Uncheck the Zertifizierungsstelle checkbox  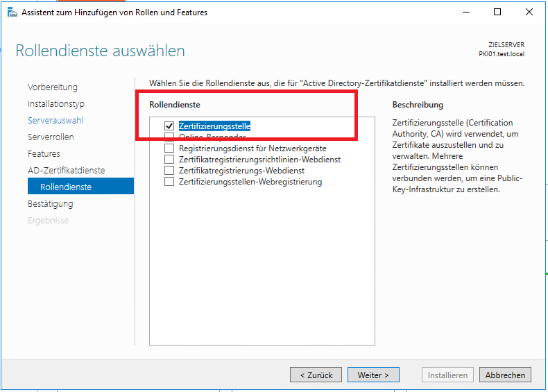(x=169, y=126)
